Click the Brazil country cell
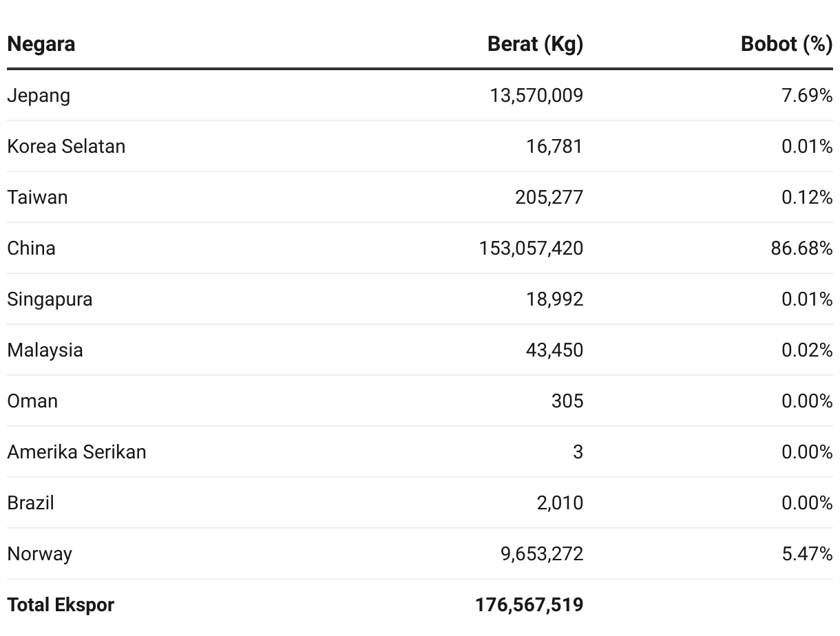The height and width of the screenshot is (636, 840). [x=31, y=502]
